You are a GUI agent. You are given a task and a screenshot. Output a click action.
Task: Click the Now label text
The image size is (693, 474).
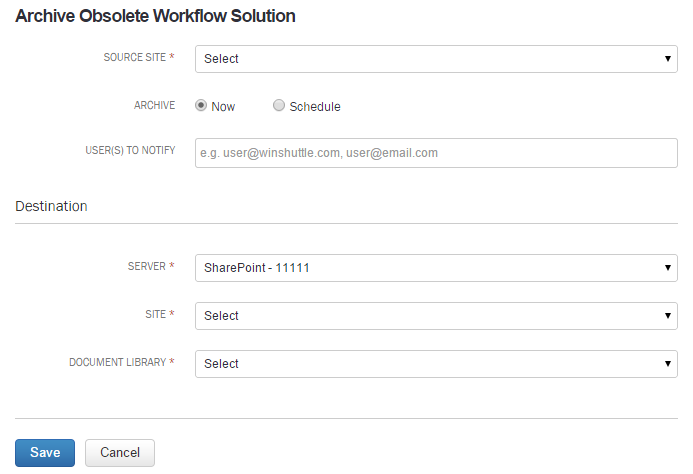pyautogui.click(x=223, y=107)
